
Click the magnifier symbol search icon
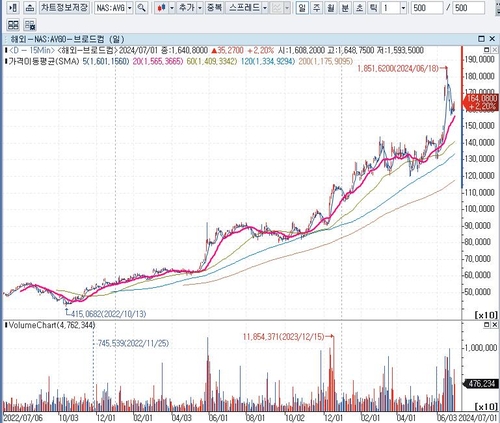coord(142,8)
